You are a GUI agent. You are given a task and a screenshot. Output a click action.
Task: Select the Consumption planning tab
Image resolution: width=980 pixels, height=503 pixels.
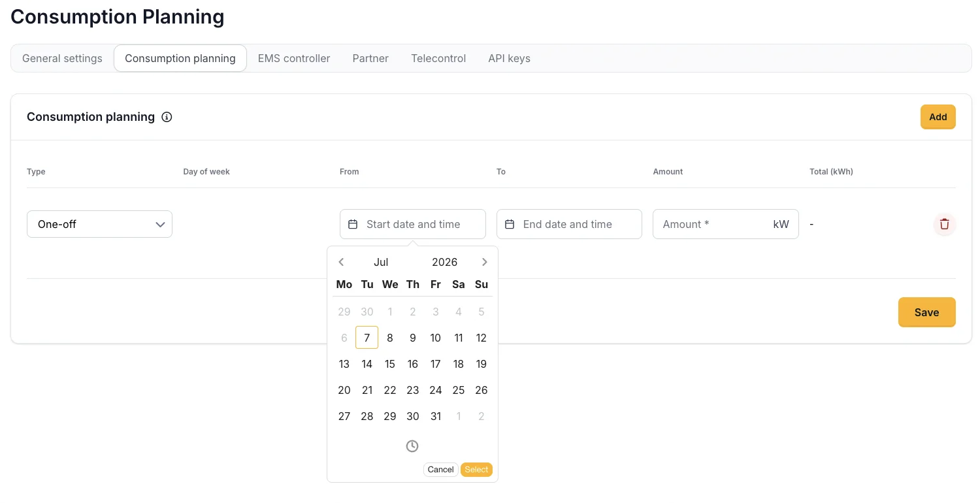tap(180, 58)
